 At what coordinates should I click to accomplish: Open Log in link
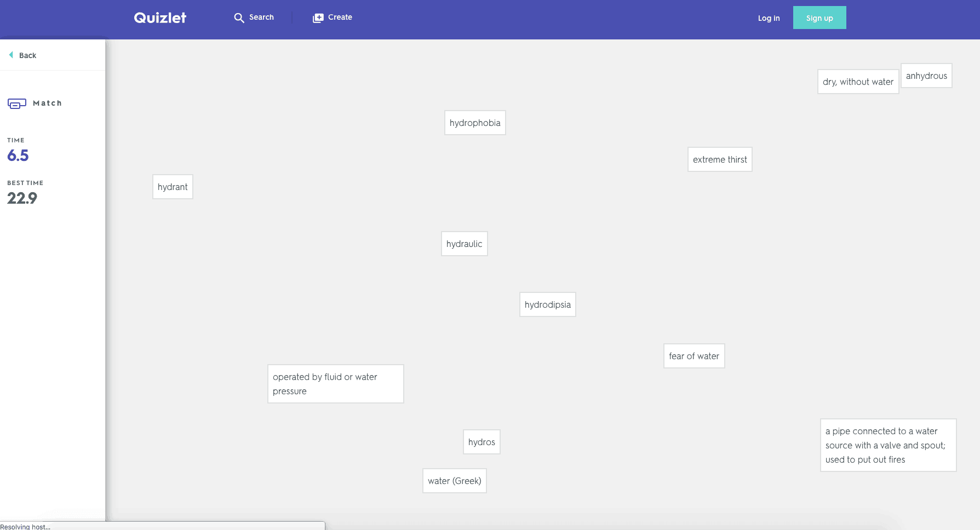pos(769,18)
